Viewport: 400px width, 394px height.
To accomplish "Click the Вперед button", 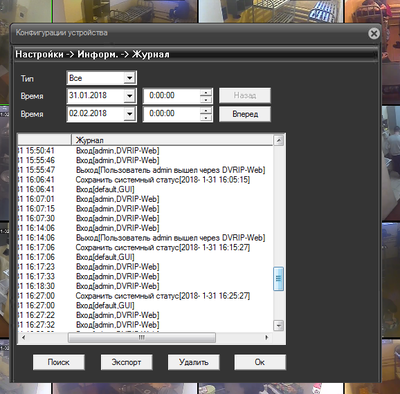I will pos(245,114).
